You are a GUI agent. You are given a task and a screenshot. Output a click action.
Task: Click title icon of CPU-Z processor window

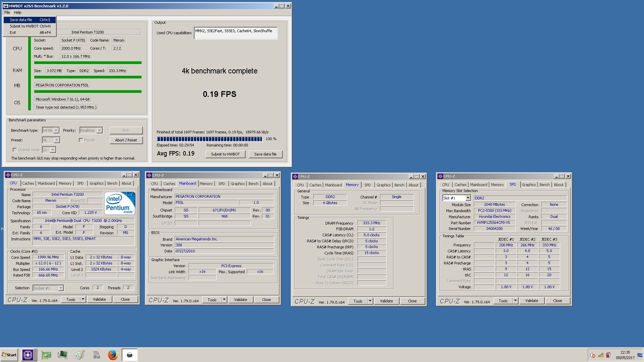click(8, 175)
